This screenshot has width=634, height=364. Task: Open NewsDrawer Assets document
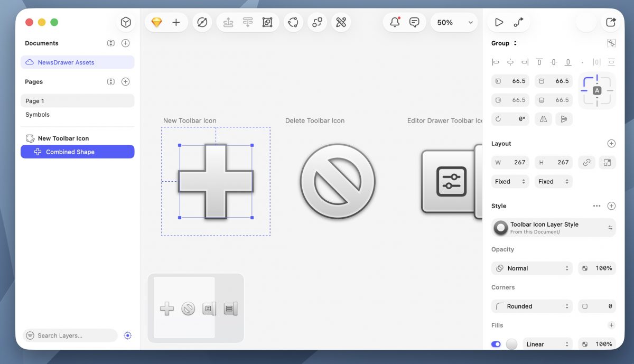click(x=66, y=62)
